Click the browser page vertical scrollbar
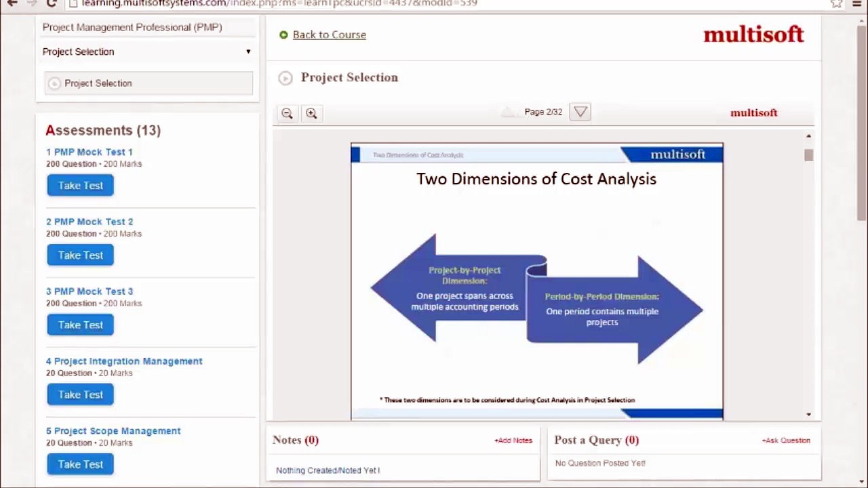The image size is (868, 488). pos(861,122)
